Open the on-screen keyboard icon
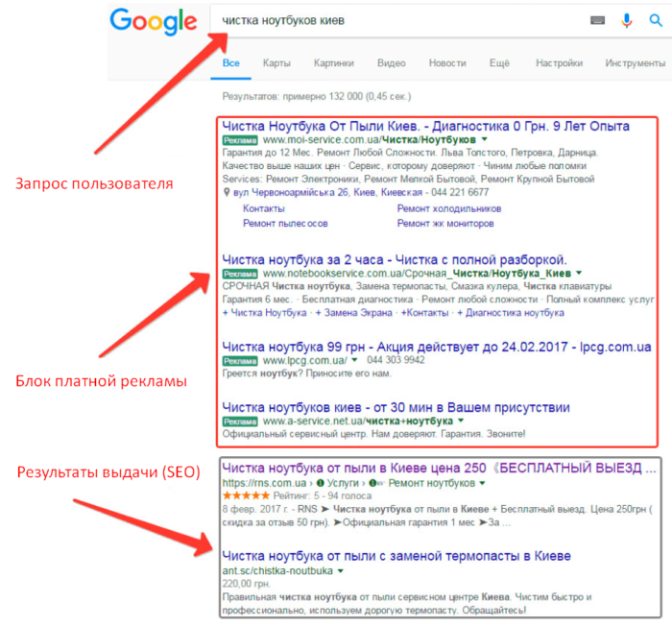Viewport: 672px width, 626px height. [x=597, y=20]
